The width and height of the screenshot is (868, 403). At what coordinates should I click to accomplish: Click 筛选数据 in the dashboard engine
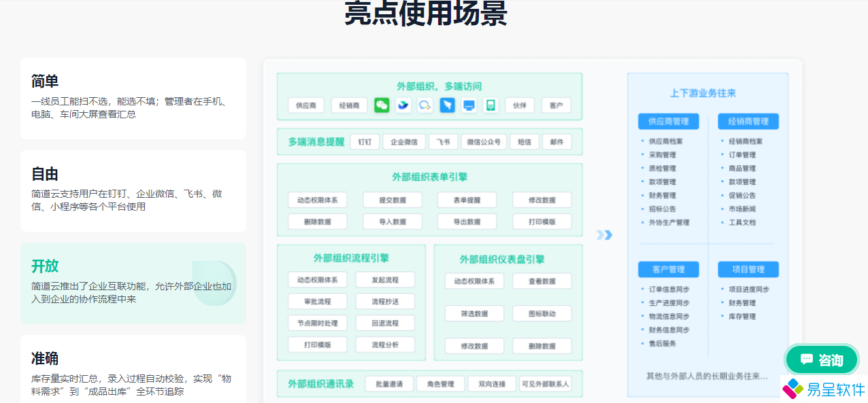(475, 313)
